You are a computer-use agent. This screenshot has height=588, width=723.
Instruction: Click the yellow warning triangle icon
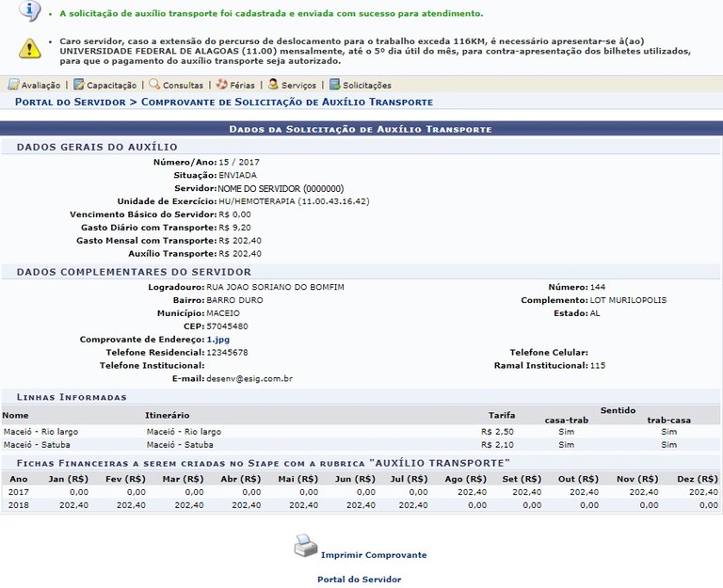[x=30, y=47]
